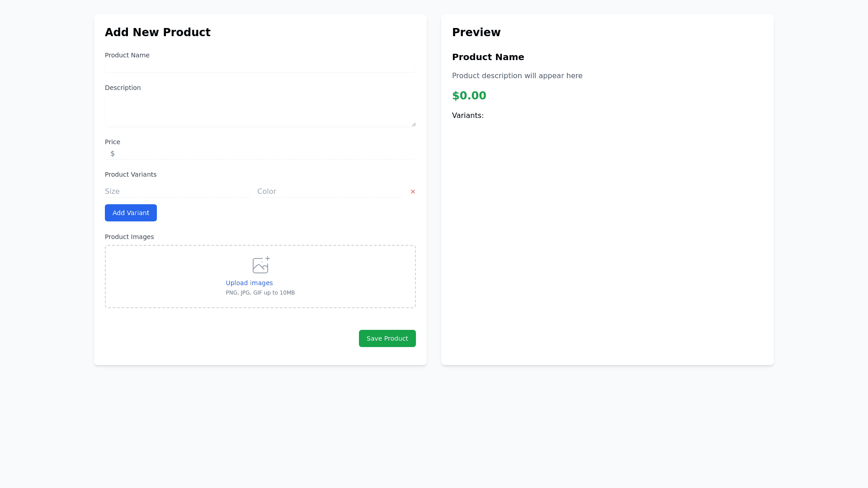Click the Product Images section label
The width and height of the screenshot is (868, 488).
pos(129,236)
